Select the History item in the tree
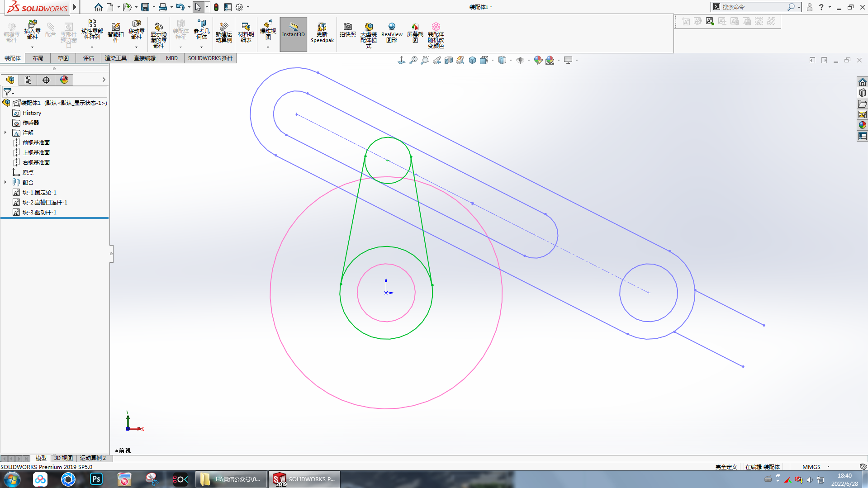 [x=32, y=113]
